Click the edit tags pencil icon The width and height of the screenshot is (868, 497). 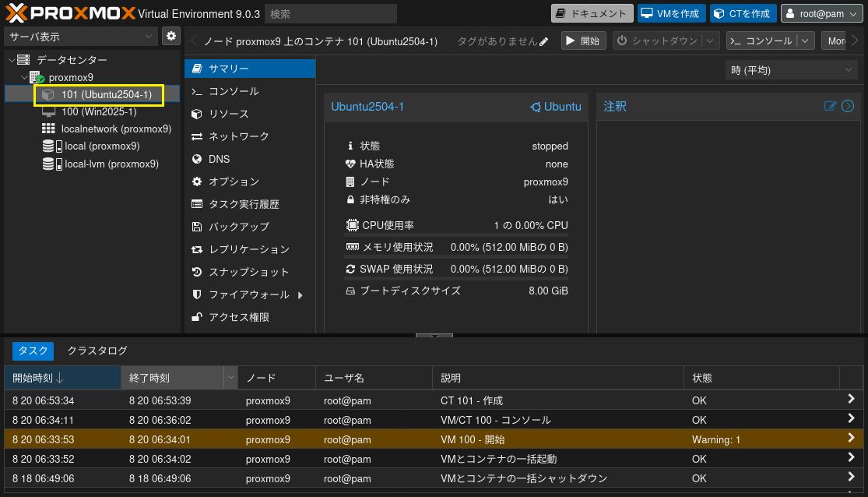[x=543, y=41]
